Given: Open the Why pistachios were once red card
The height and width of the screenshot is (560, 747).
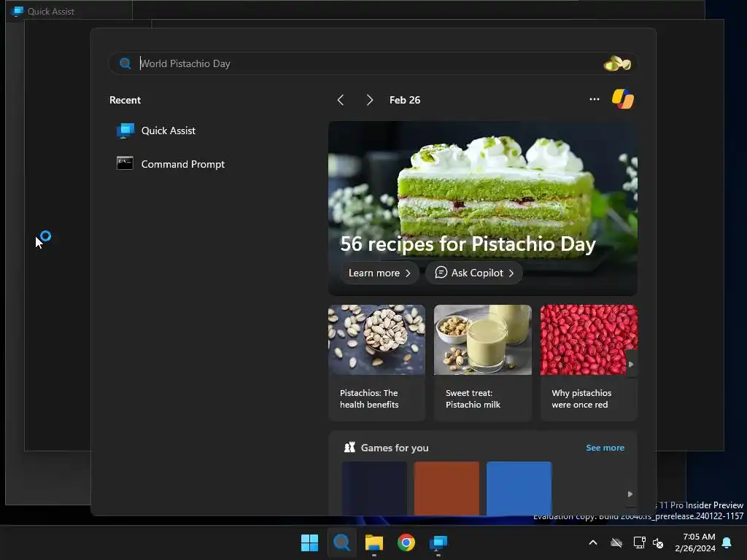Looking at the screenshot, I should (589, 363).
